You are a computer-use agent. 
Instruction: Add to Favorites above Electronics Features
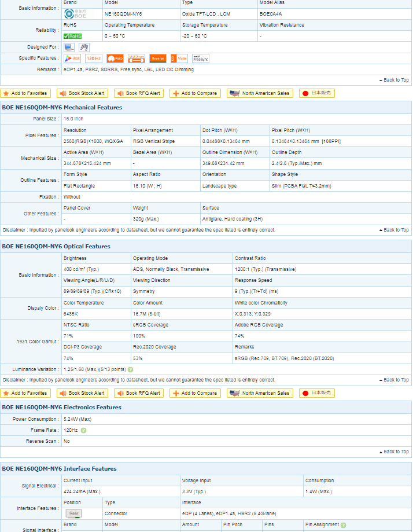25,393
